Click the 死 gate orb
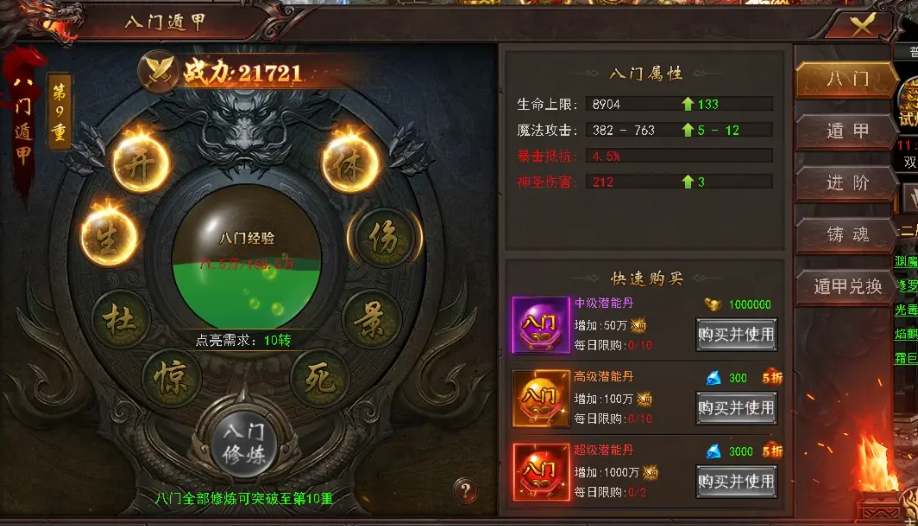The image size is (918, 526). coord(320,378)
